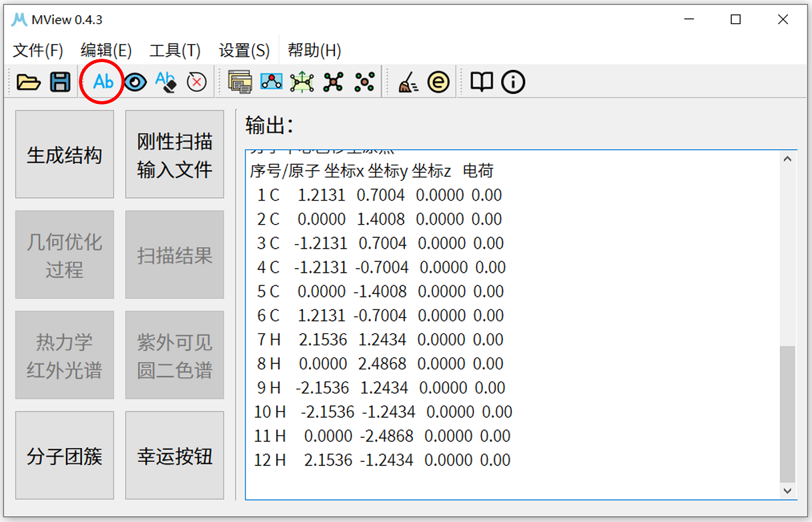The height and width of the screenshot is (522, 812).
Task: Click the eye preview icon on the toolbar
Action: (135, 81)
